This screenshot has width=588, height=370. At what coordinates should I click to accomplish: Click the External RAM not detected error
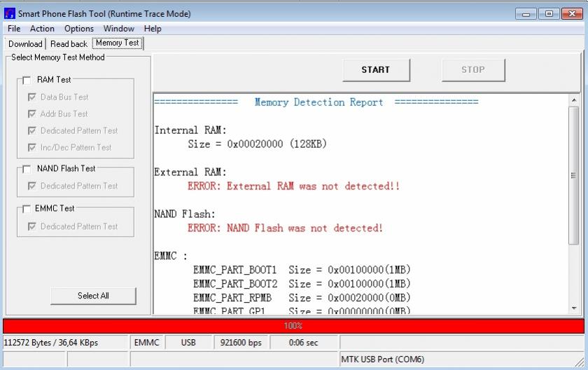coord(293,186)
